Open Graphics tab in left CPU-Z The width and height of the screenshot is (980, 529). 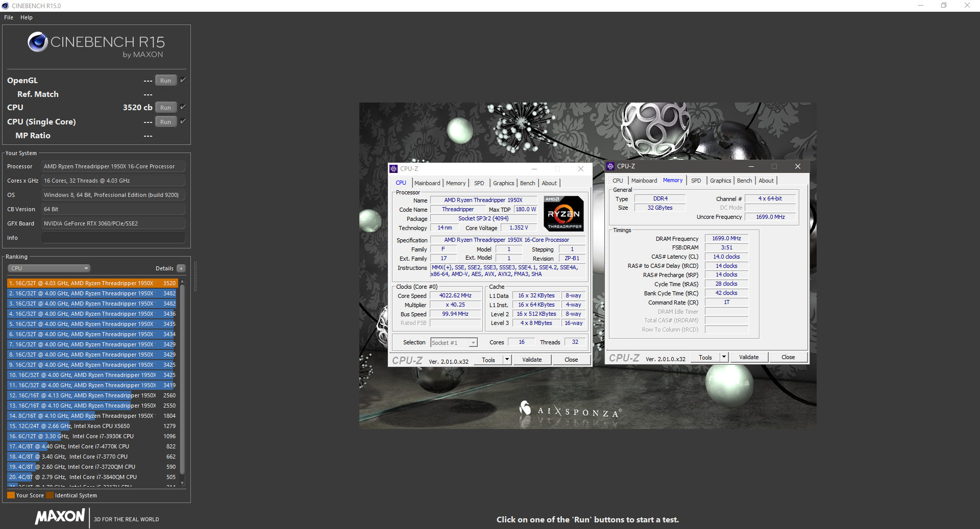(503, 183)
